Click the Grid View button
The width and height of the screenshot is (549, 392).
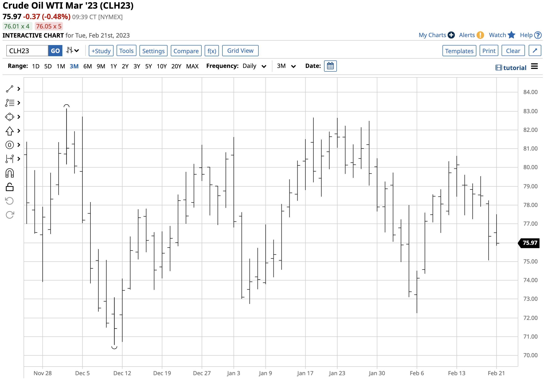240,51
